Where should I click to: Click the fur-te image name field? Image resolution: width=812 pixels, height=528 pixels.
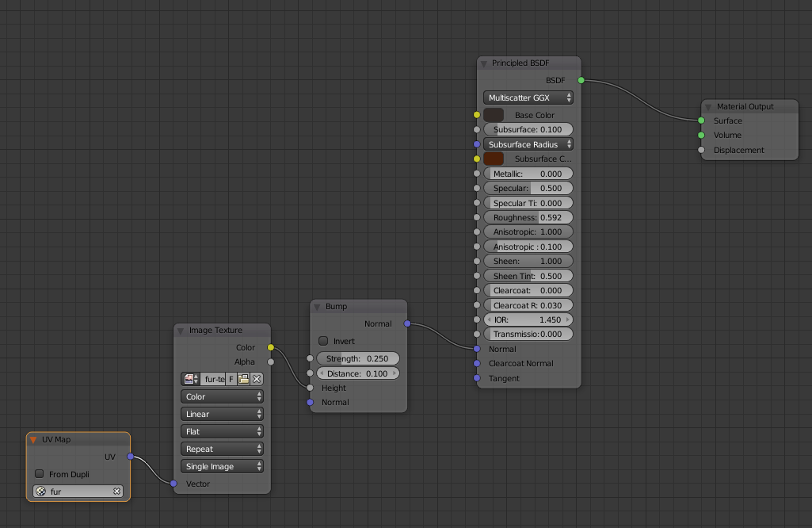213,379
